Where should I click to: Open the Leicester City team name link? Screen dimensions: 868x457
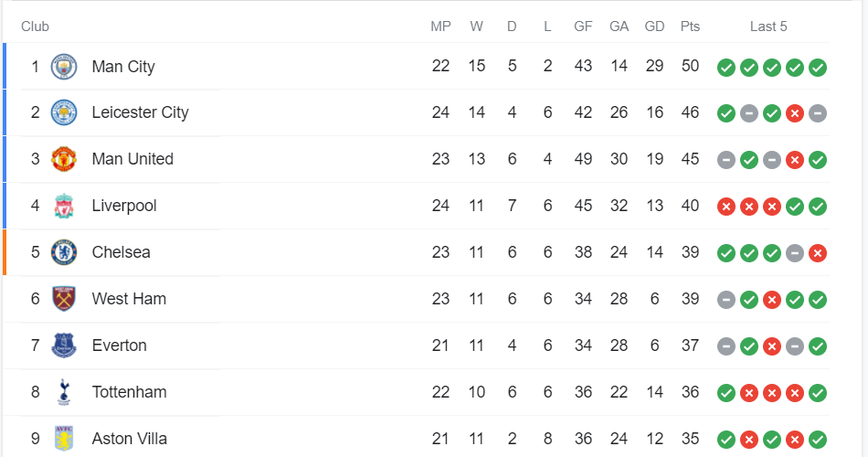click(x=140, y=112)
